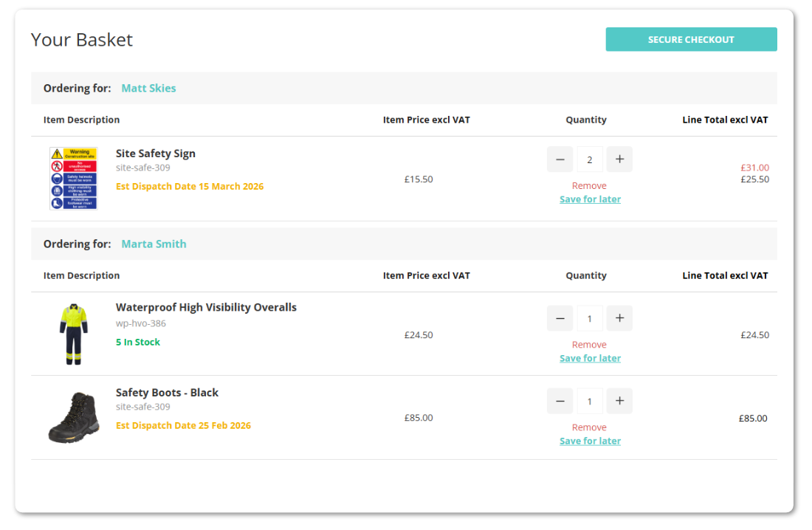Save Waterproof Overalls for later
The width and height of the screenshot is (812, 530).
[590, 358]
